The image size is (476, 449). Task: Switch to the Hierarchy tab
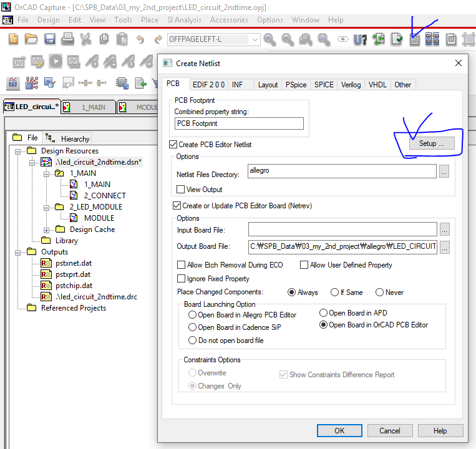tap(67, 138)
